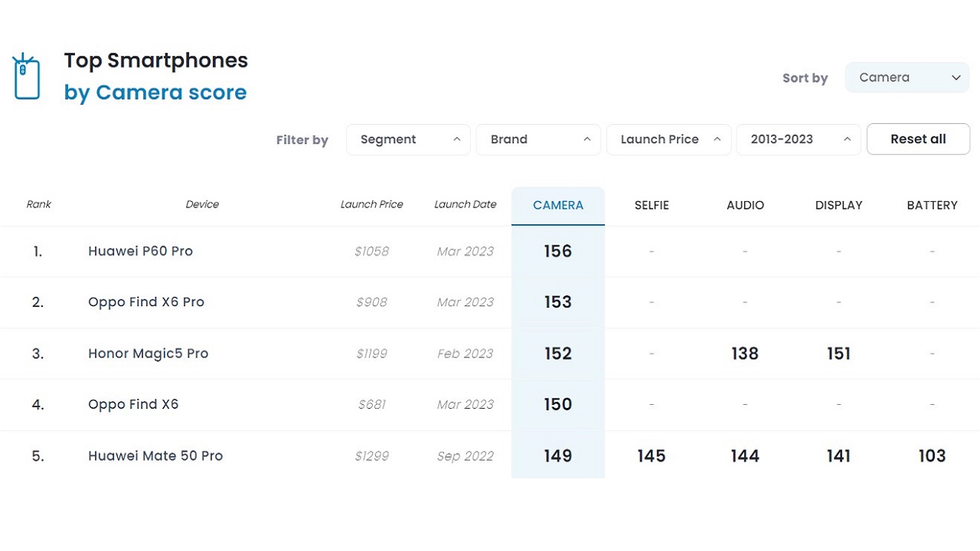Click the Launch Date column header
The height and width of the screenshot is (551, 980).
click(x=465, y=204)
